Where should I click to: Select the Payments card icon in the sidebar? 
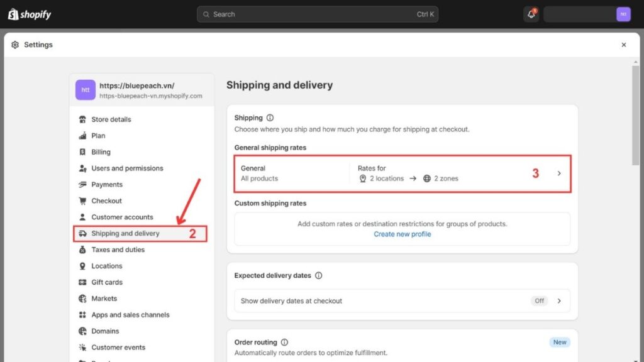pyautogui.click(x=82, y=184)
